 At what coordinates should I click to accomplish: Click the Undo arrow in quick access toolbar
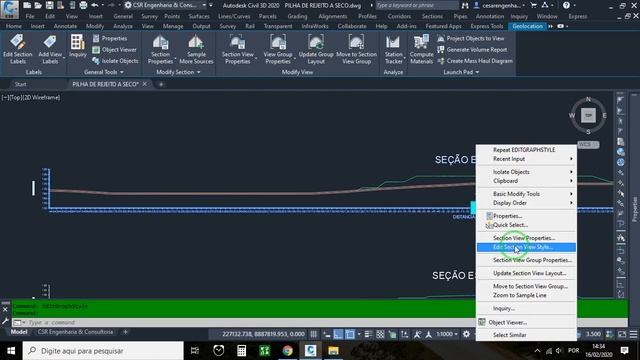[95, 5]
